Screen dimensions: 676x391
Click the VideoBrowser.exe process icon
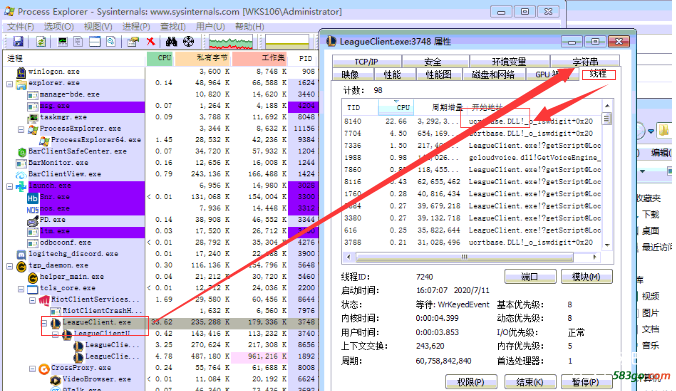tap(56, 380)
